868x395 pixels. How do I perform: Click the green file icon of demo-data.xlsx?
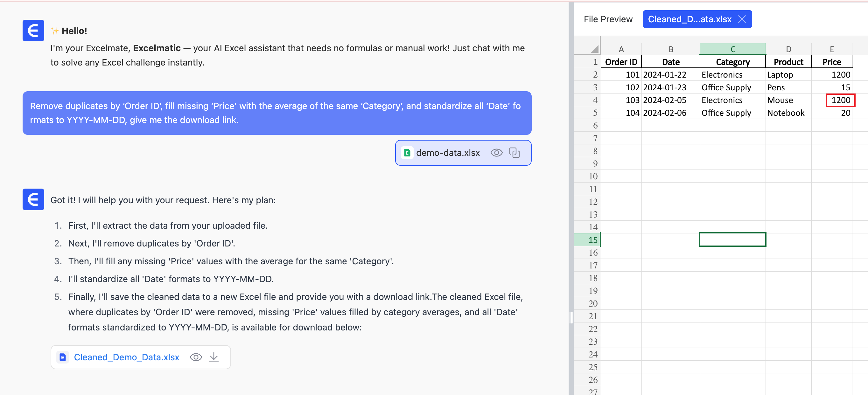407,153
